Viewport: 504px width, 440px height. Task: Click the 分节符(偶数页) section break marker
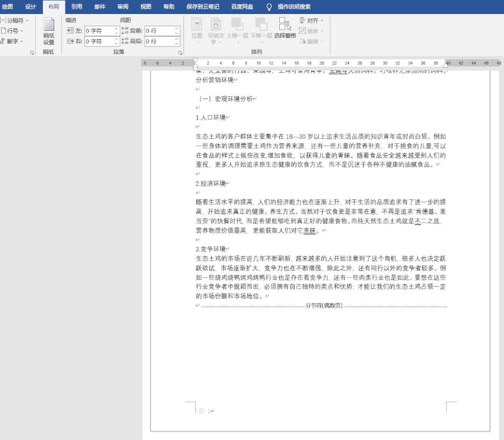pyautogui.click(x=324, y=305)
